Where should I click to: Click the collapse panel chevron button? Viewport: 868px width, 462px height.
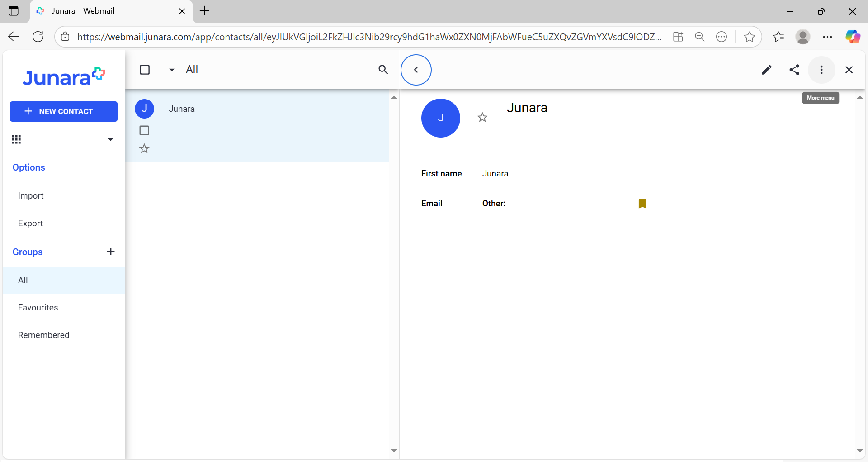pos(416,70)
